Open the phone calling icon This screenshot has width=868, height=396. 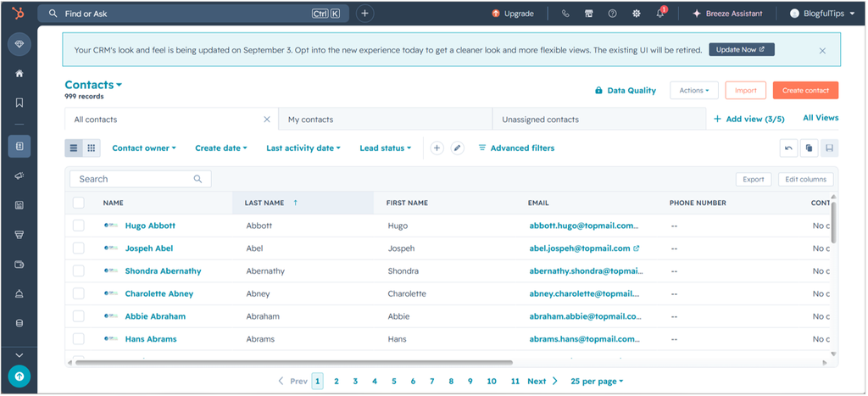565,14
